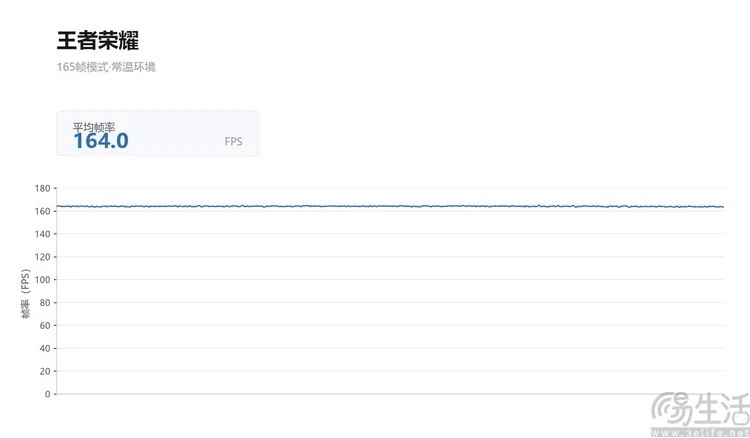This screenshot has height=438, width=750.
Task: Select the 平均帧率 label
Action: pos(94,127)
